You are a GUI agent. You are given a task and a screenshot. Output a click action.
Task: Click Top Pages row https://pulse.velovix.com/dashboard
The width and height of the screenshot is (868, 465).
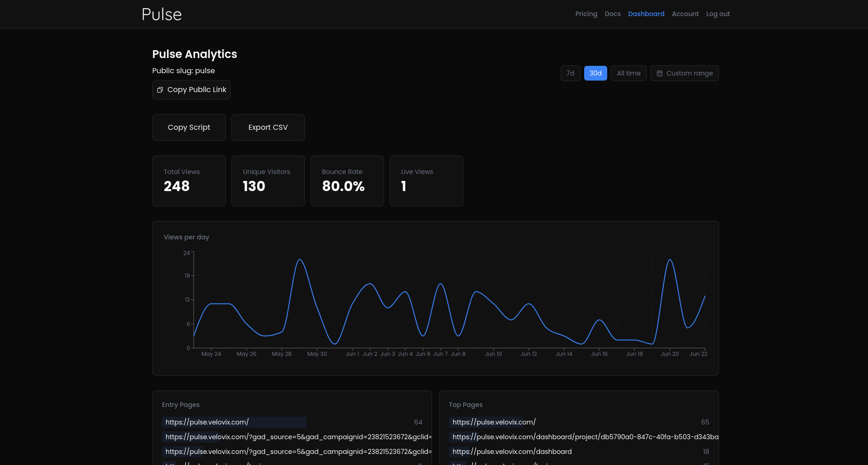tap(579, 452)
